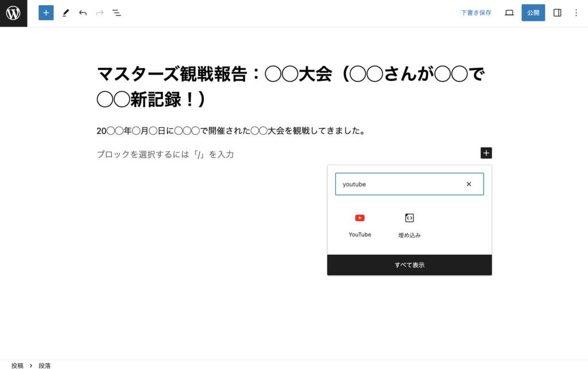Viewport: 588px width, 369px height.
Task: Select 段落 in the breadcrumb bar
Action: pyautogui.click(x=45, y=365)
